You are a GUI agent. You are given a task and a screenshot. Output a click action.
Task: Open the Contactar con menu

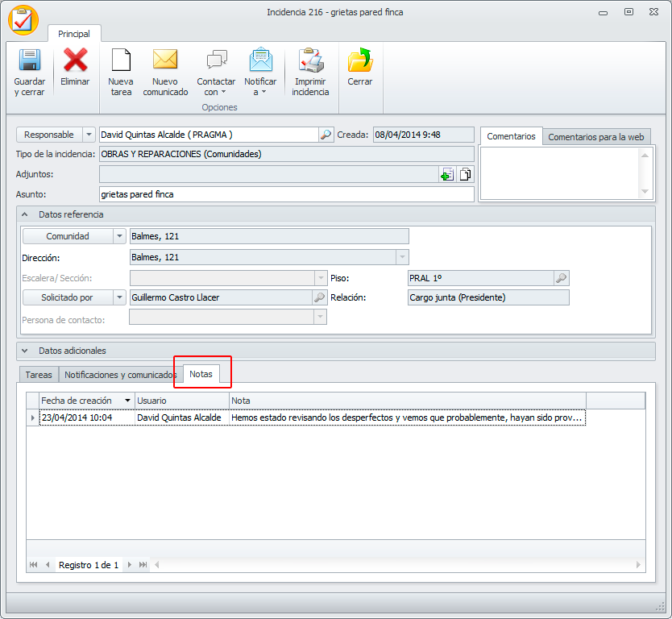(216, 72)
